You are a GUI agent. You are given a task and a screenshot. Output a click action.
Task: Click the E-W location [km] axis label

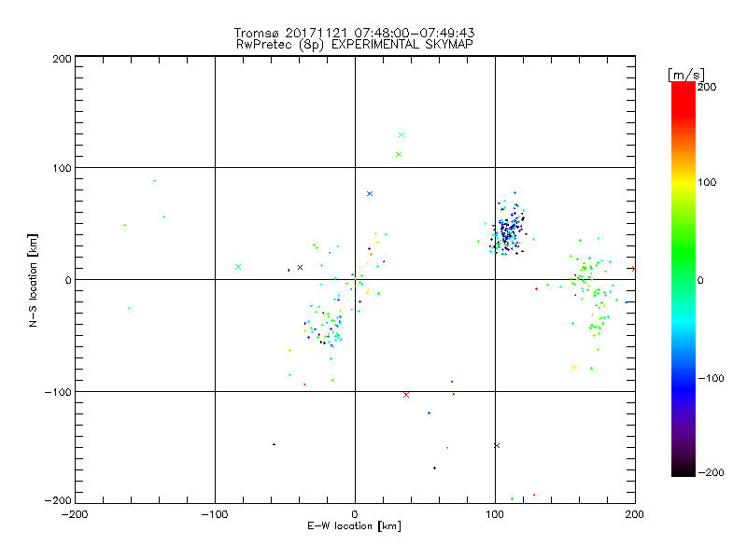point(354,526)
